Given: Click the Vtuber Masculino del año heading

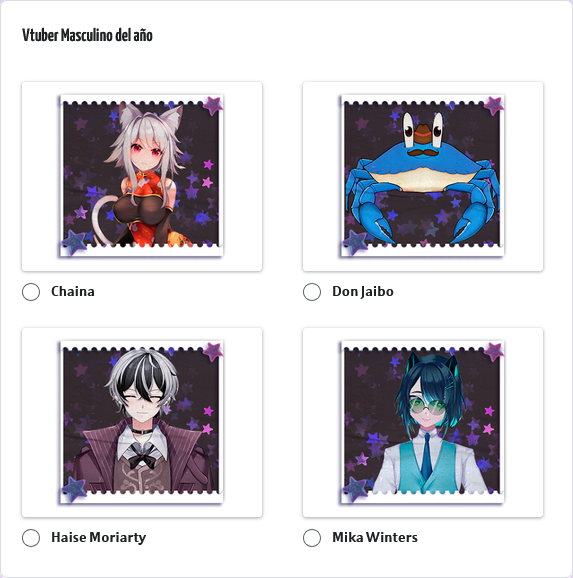Looking at the screenshot, I should click(87, 35).
